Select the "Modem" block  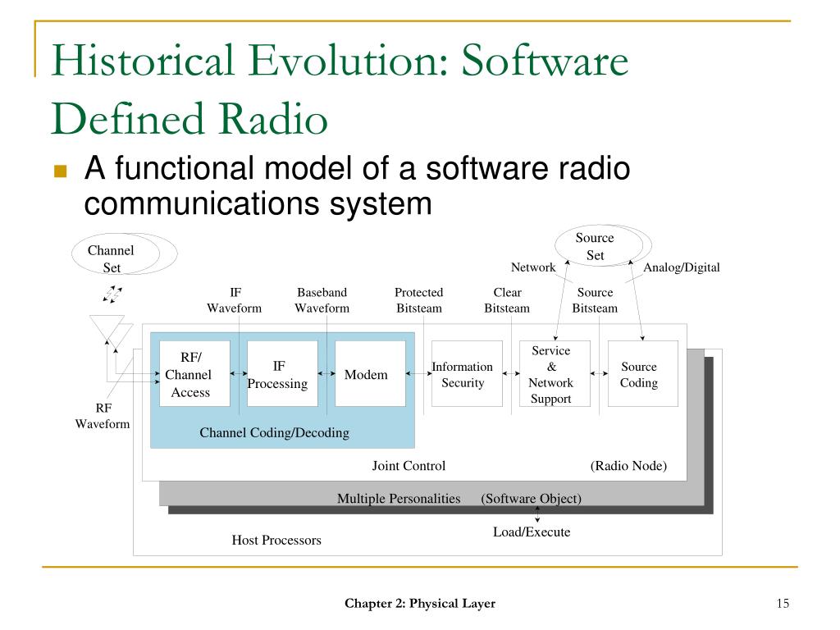click(370, 373)
